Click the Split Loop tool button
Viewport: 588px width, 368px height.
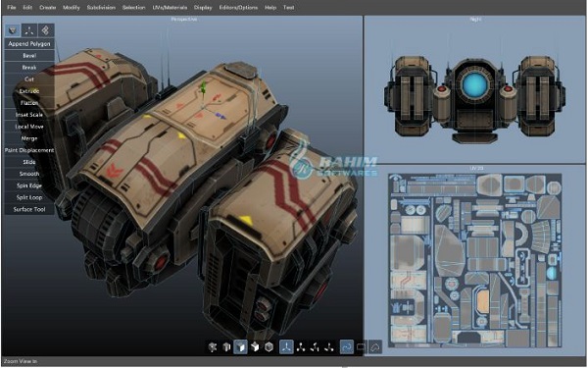(29, 197)
